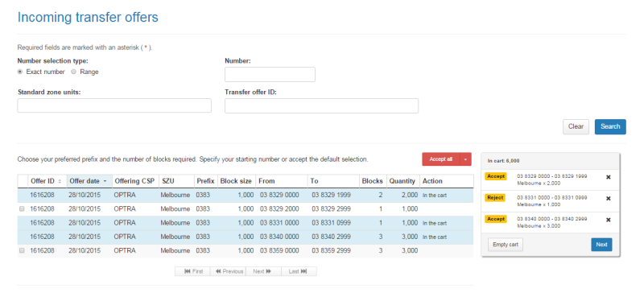Click Melbourne x 1,000 text in cart
The height and width of the screenshot is (305, 644).
click(x=539, y=204)
